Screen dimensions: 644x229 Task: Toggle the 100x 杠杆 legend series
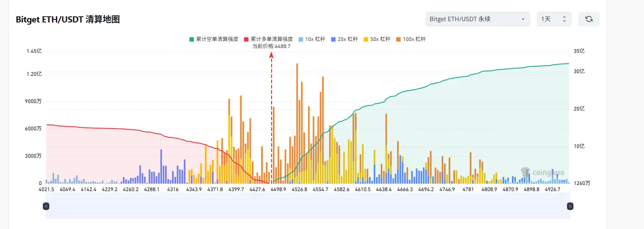411,39
